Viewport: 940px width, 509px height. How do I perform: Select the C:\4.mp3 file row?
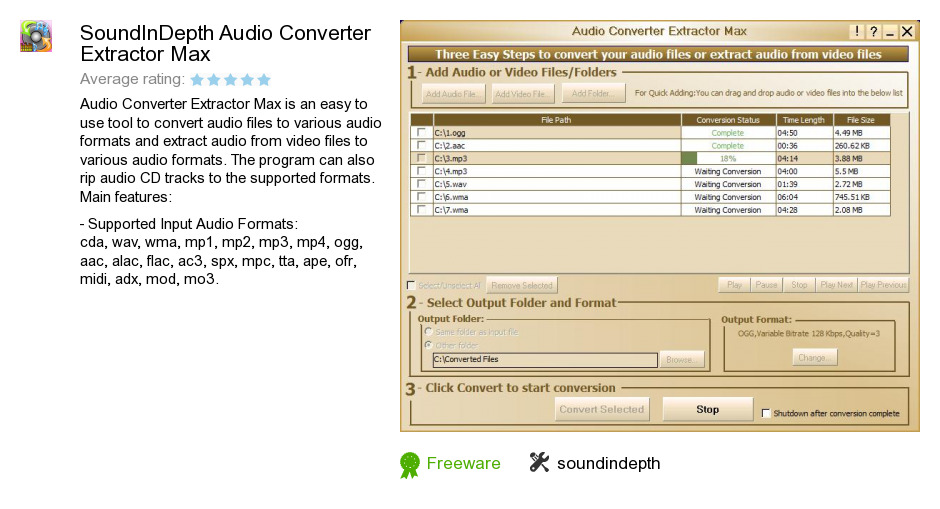[650, 171]
